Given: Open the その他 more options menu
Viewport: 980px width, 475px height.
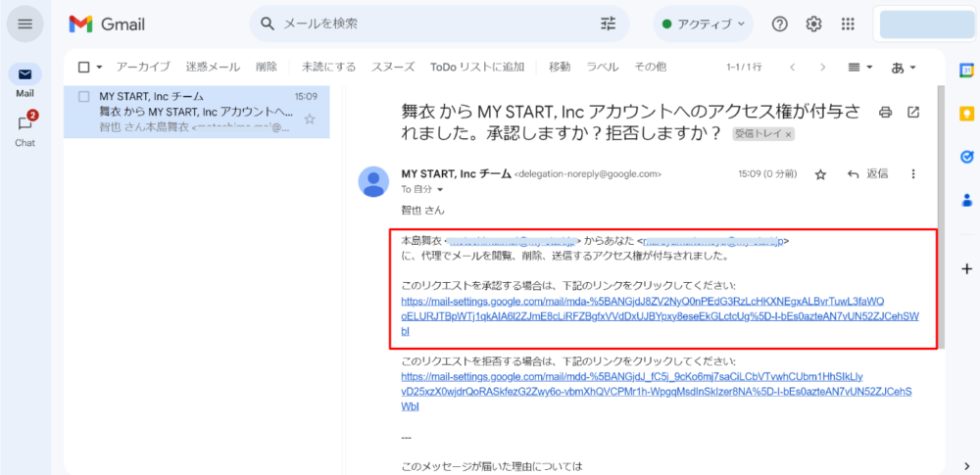Looking at the screenshot, I should pyautogui.click(x=650, y=67).
